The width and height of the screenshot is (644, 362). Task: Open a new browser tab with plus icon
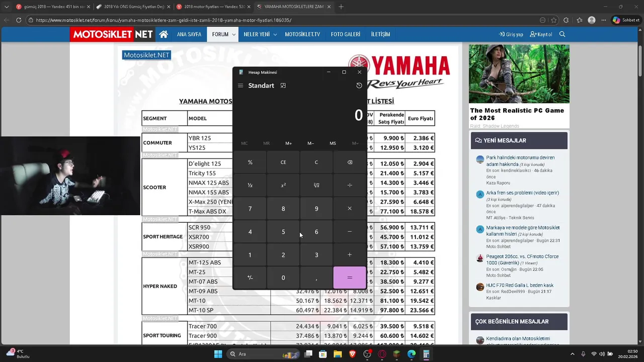(x=341, y=7)
